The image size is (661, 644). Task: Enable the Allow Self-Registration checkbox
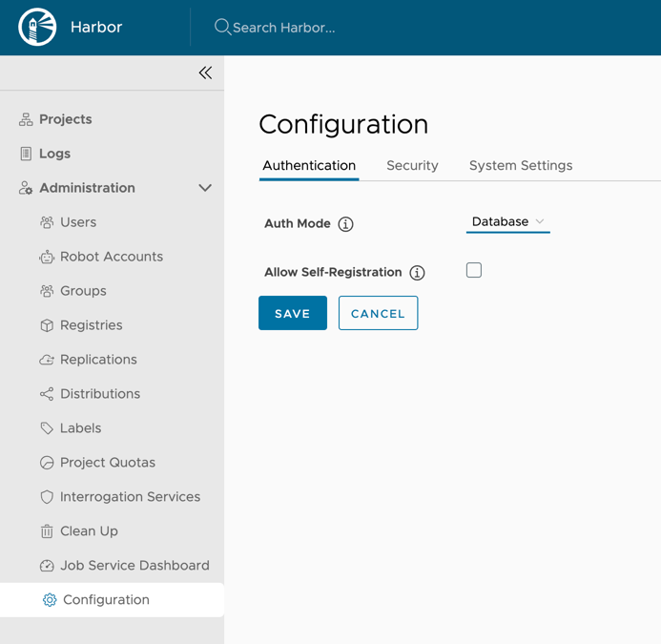coord(474,271)
